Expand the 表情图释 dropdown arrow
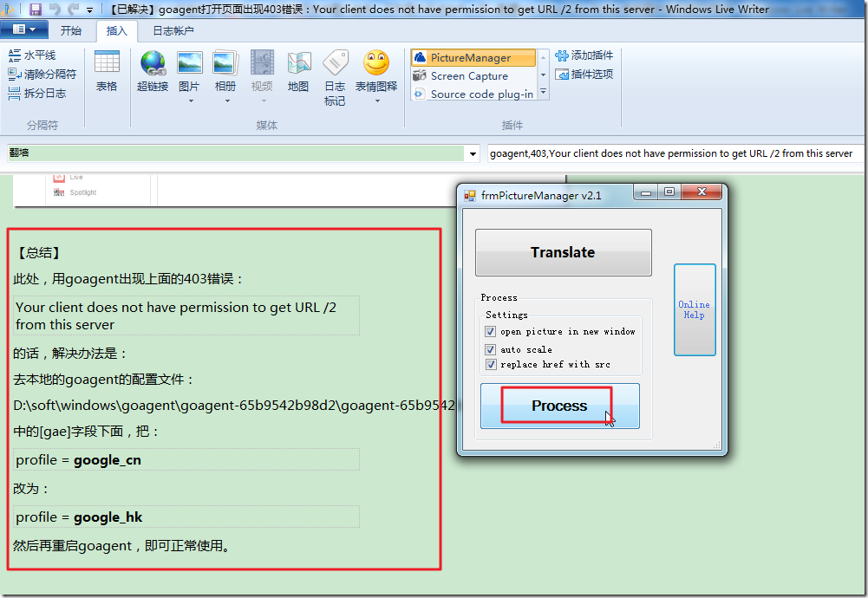This screenshot has height=598, width=868. pos(377,101)
